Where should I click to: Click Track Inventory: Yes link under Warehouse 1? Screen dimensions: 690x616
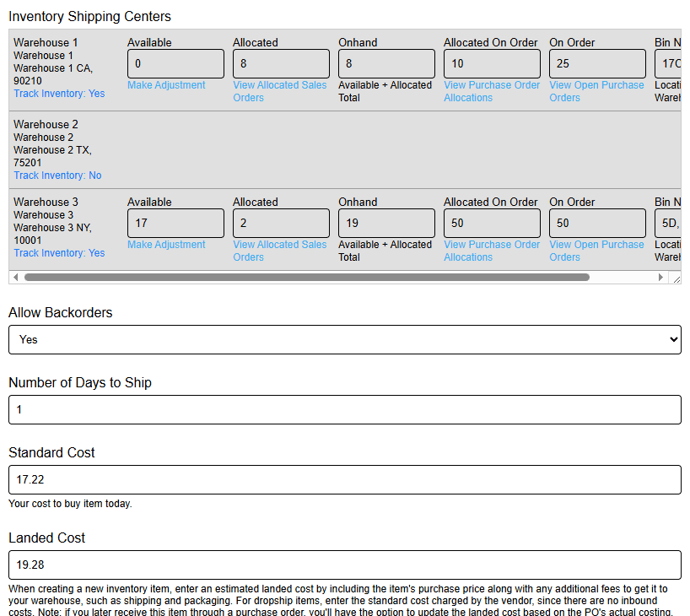pos(59,94)
